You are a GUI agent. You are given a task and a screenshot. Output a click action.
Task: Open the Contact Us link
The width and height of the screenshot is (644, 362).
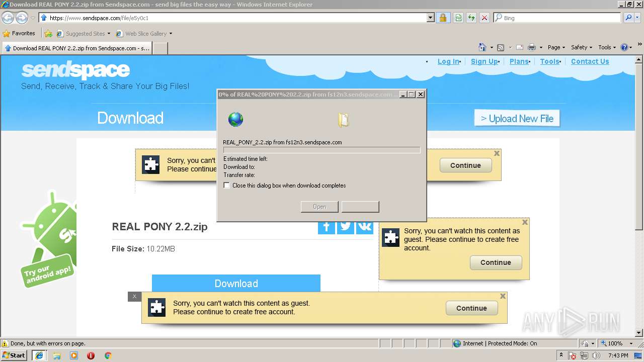click(590, 61)
